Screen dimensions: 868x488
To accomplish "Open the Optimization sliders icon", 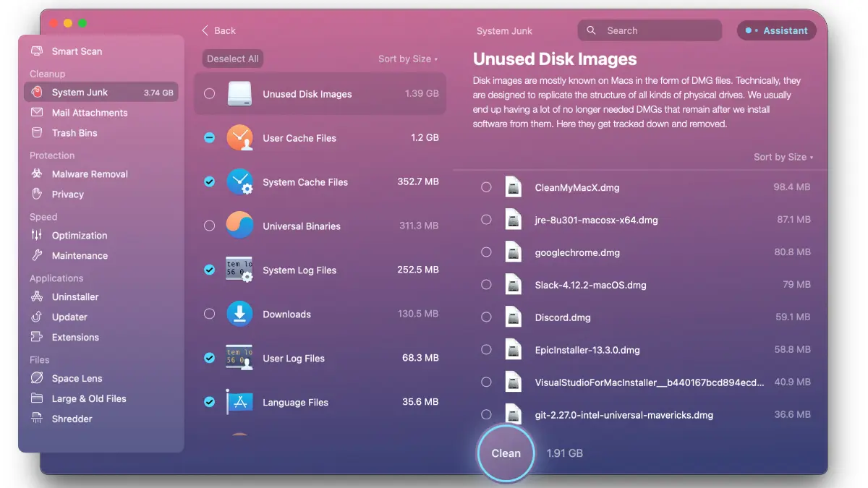I will click(x=37, y=236).
